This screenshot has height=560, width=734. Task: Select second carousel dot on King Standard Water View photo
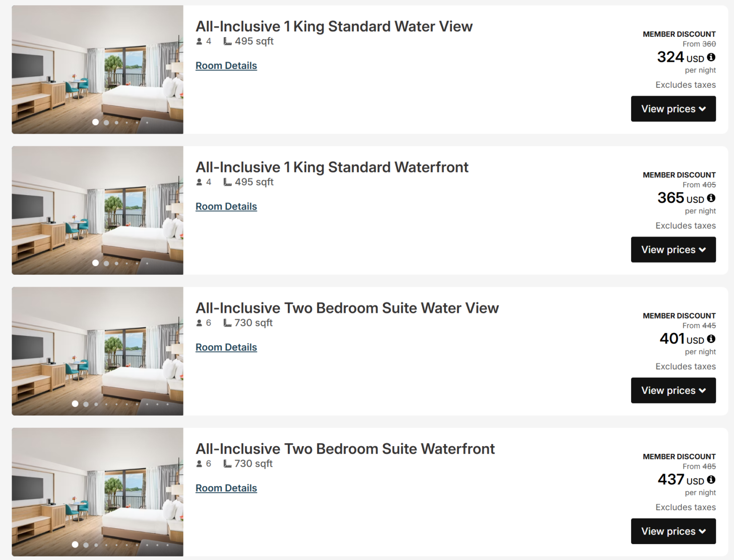click(106, 123)
